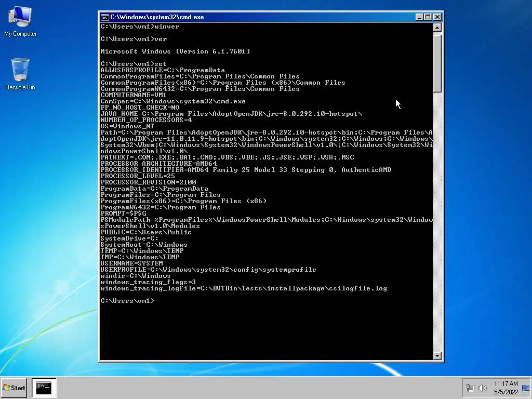Image resolution: width=532 pixels, height=399 pixels.
Task: Click the ProgramW6432 line
Action: pos(161,207)
